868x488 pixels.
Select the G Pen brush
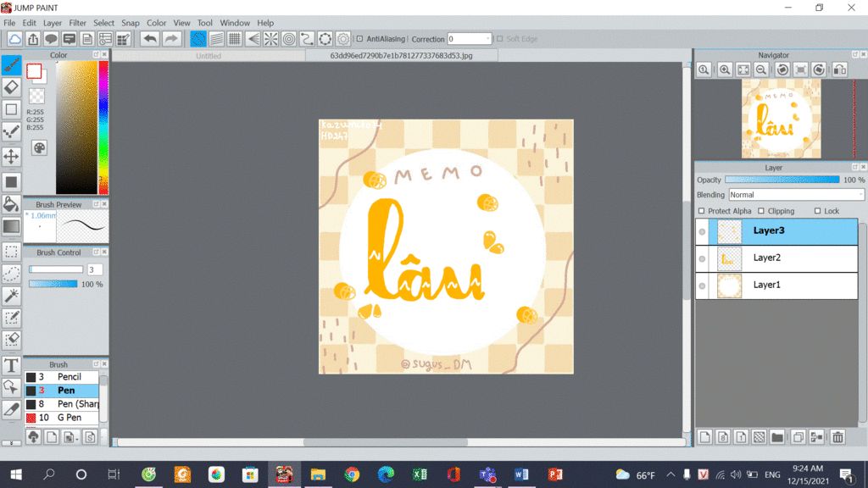point(61,418)
